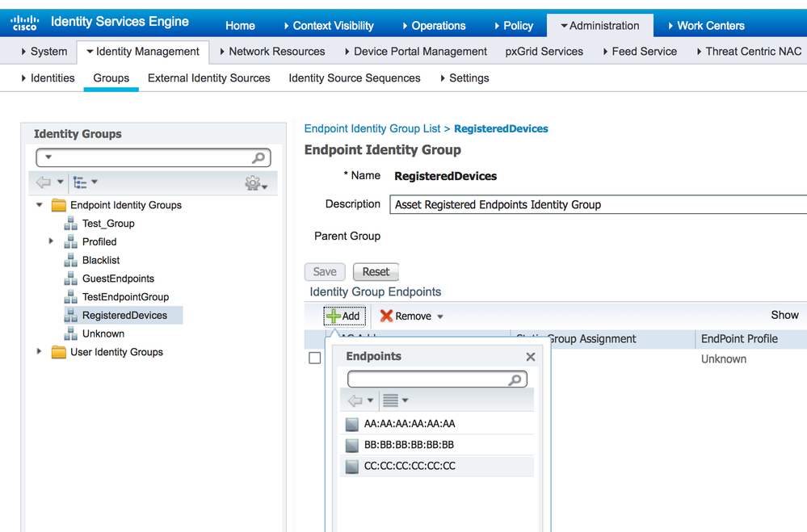Viewport: 807px width, 532px height.
Task: Open Identity Source Sequences tab
Action: [355, 78]
